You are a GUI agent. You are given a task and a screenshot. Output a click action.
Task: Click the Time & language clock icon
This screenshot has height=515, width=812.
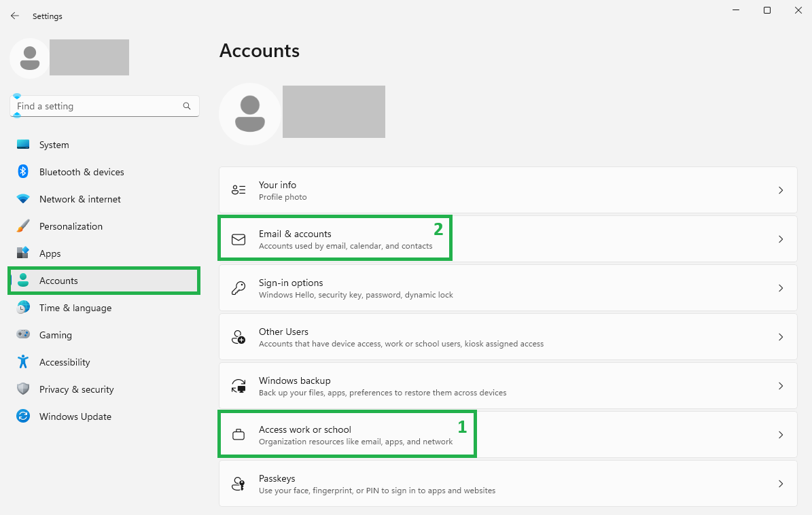pyautogui.click(x=23, y=308)
